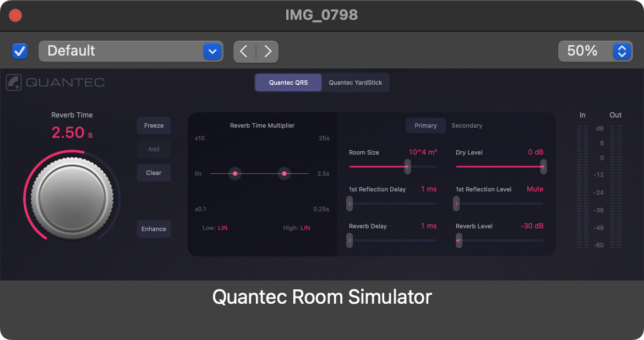Image resolution: width=644 pixels, height=340 pixels.
Task: Click the low frequency multiplier node
Action: click(x=235, y=173)
